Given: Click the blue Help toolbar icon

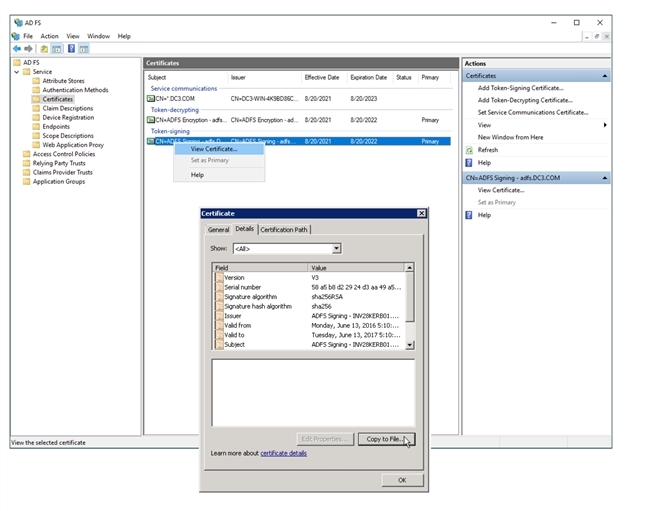Looking at the screenshot, I should 71,48.
